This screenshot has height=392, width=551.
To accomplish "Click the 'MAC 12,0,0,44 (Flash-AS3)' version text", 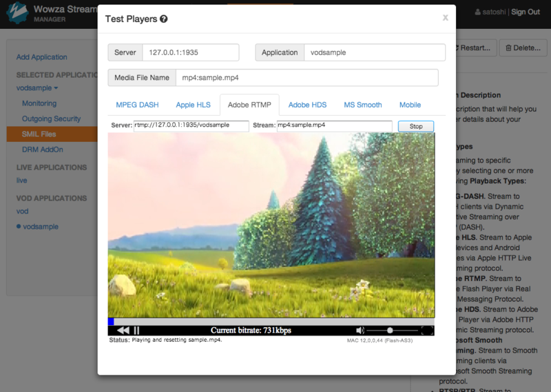I will pos(380,340).
